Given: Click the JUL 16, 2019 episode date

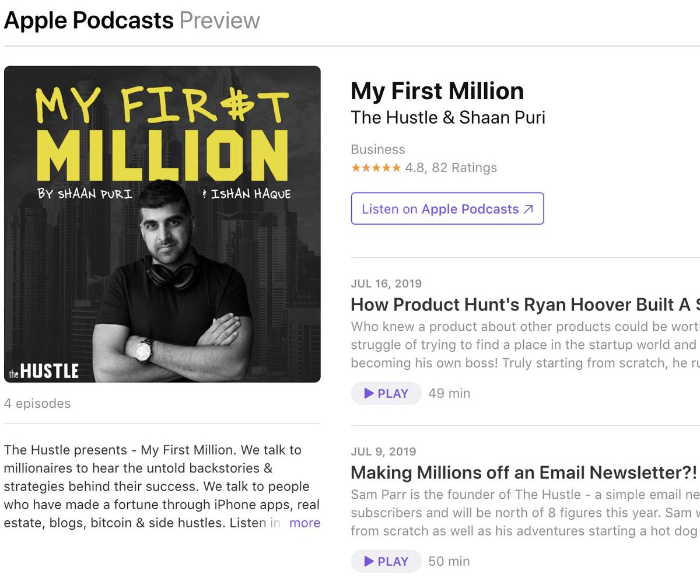Looking at the screenshot, I should point(386,284).
